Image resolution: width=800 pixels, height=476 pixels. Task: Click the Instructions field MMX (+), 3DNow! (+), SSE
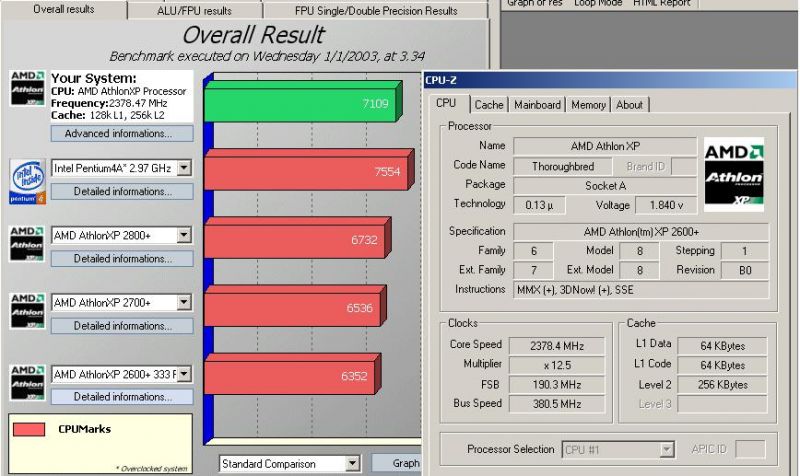[641, 290]
